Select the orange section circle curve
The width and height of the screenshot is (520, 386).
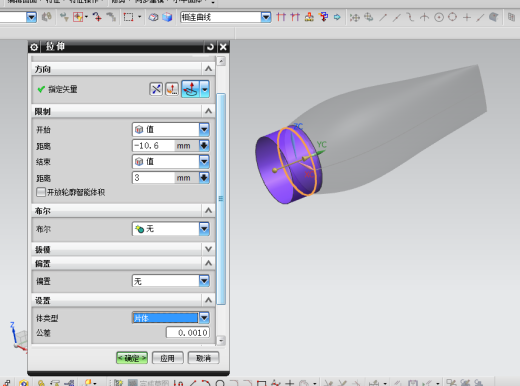296,161
